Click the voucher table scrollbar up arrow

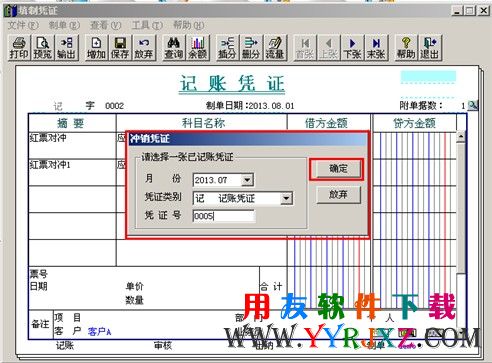coord(461,137)
